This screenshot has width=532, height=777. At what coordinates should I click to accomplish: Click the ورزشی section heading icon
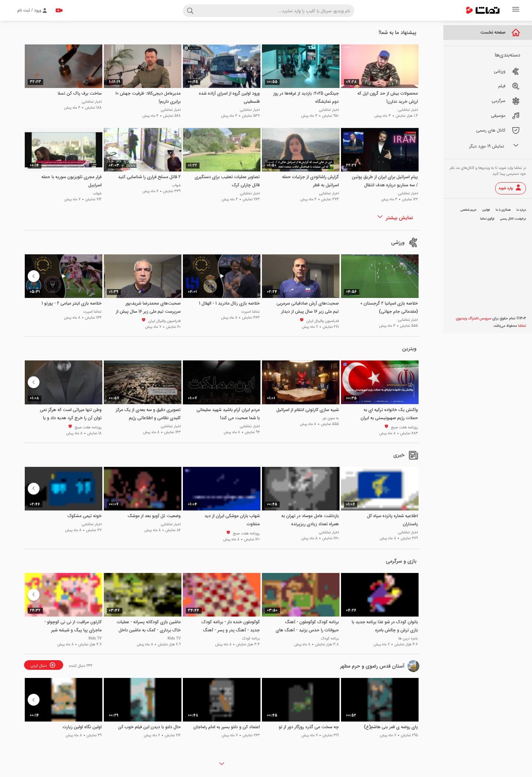tap(413, 243)
